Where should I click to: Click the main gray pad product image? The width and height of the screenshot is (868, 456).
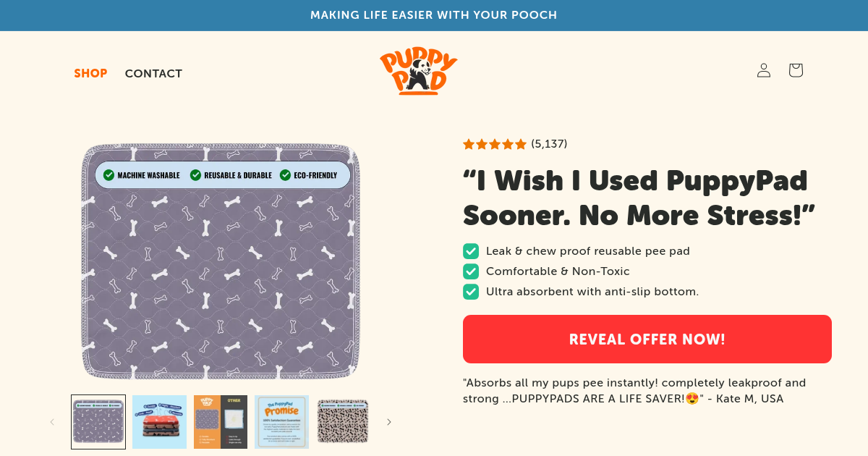[221, 261]
